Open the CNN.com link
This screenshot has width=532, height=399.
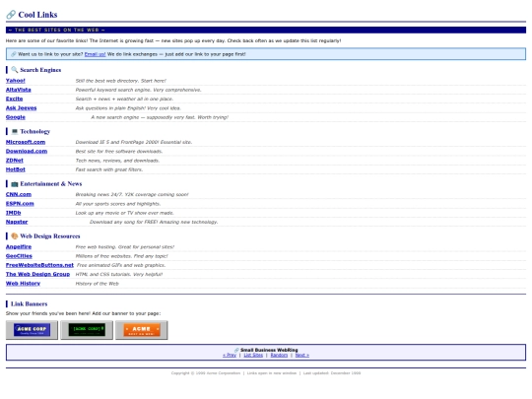(19, 194)
